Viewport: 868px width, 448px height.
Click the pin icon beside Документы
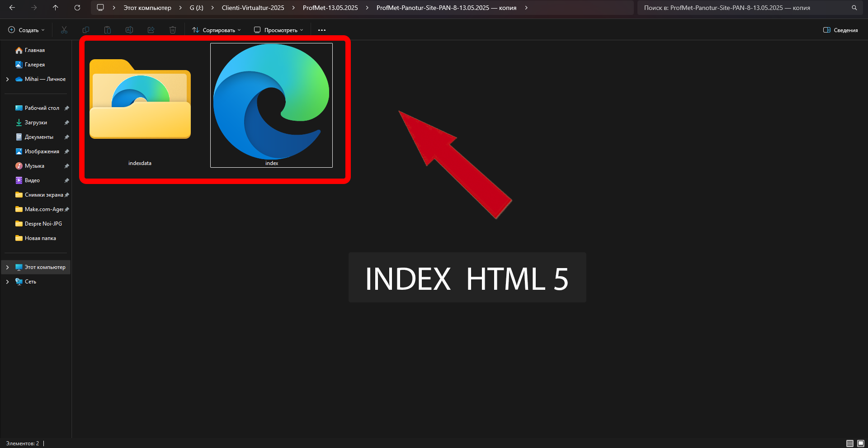coord(66,137)
